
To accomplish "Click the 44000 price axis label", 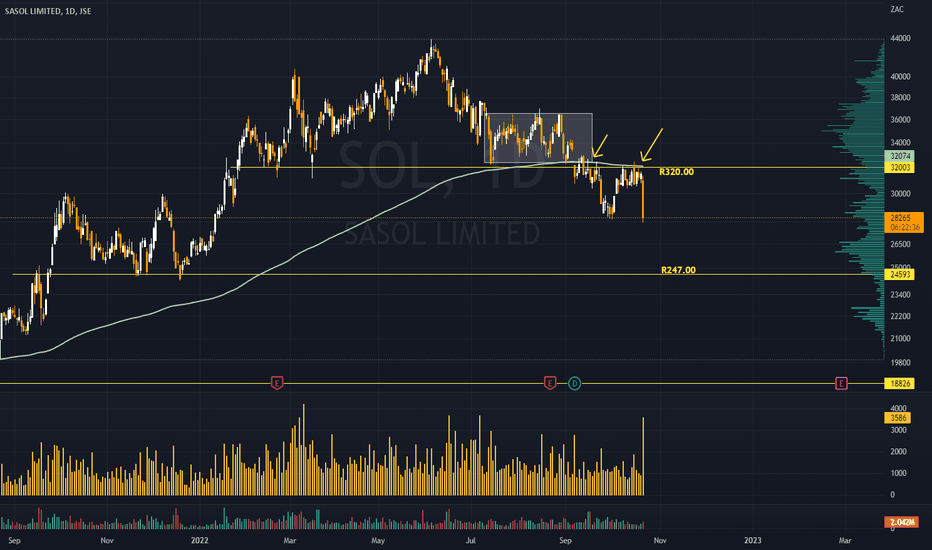I will 900,38.
